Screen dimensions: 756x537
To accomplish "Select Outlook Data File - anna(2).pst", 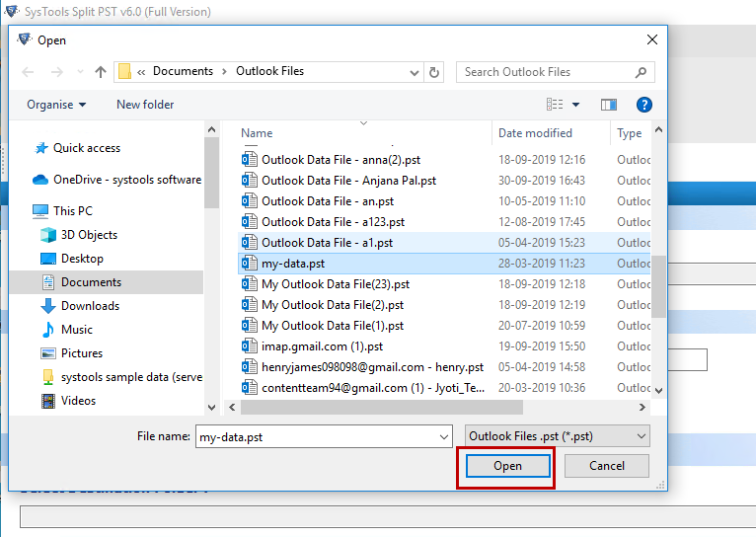I will pos(340,160).
